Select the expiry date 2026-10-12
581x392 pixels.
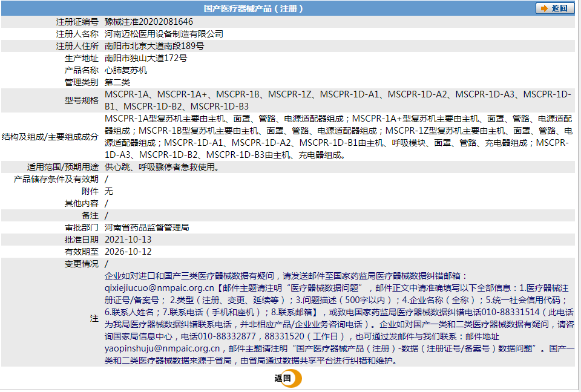128,252
